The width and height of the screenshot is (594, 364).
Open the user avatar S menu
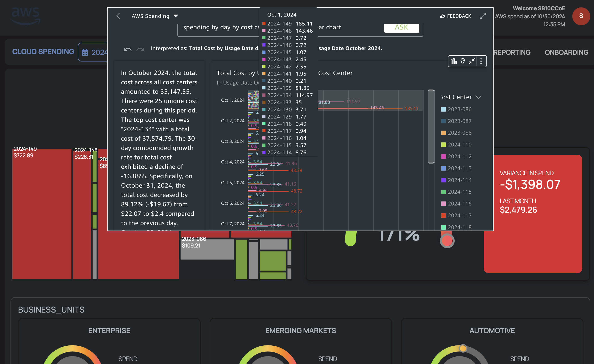581,16
